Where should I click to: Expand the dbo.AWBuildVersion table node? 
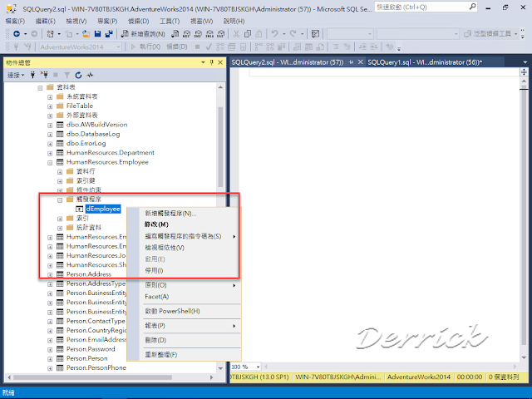[x=50, y=126]
